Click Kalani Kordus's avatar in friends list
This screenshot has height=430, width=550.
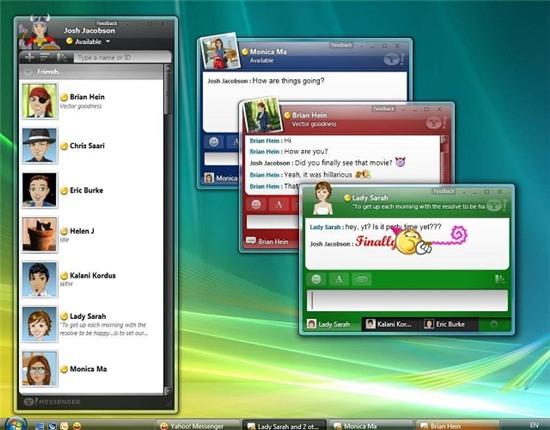[x=39, y=279]
